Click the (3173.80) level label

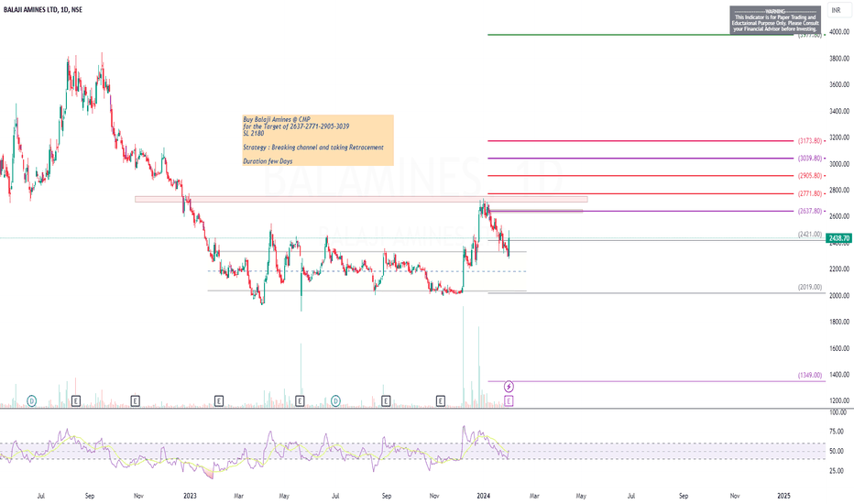810,141
